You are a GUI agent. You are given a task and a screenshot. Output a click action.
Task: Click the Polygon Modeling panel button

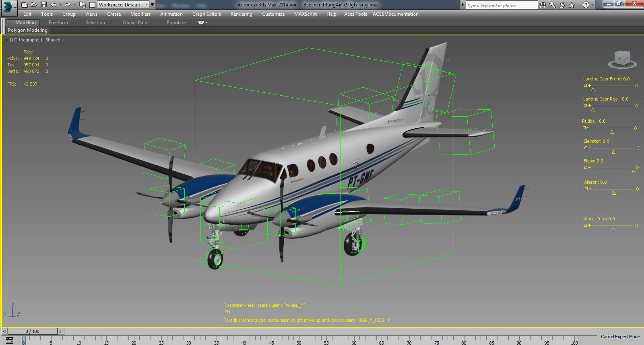(x=28, y=30)
